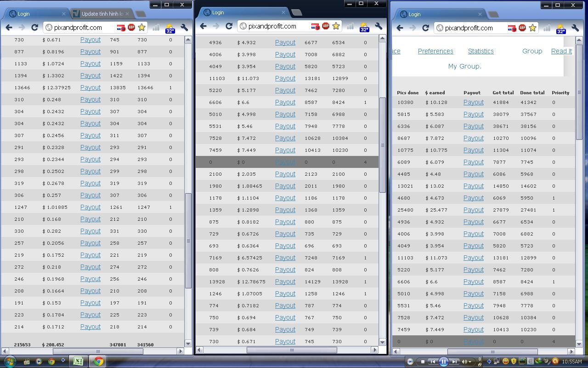This screenshot has height=368, width=588.
Task: Click Payout for the $ 0.1712 row in left window
Action: 90,327
